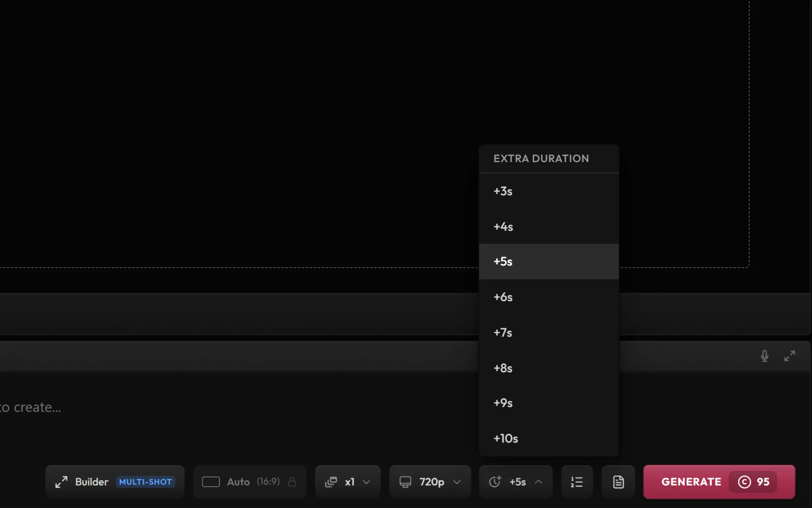Select the +3s extra duration option

(x=548, y=191)
